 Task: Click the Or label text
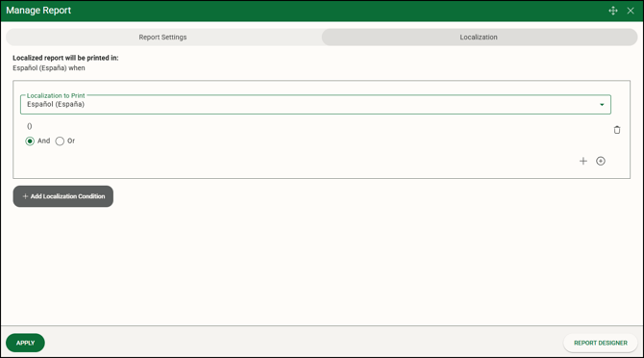(x=71, y=141)
